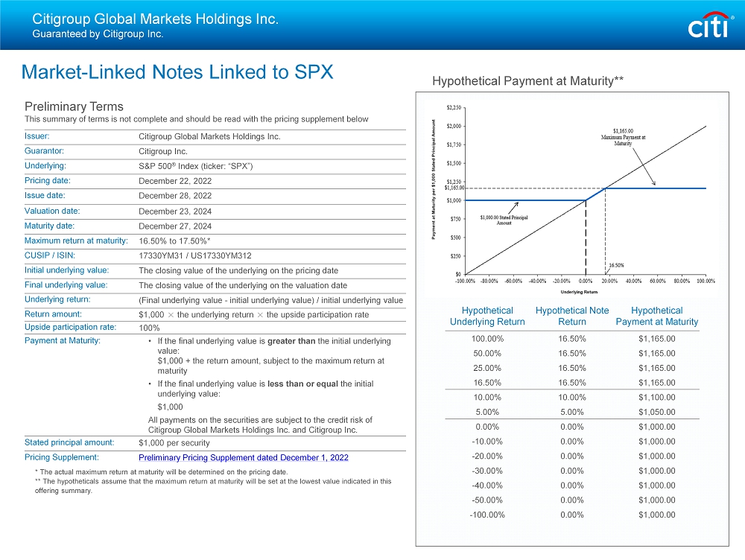Click the Maximum Payment at Maturity chart annotation
745x560 pixels.
coord(623,137)
